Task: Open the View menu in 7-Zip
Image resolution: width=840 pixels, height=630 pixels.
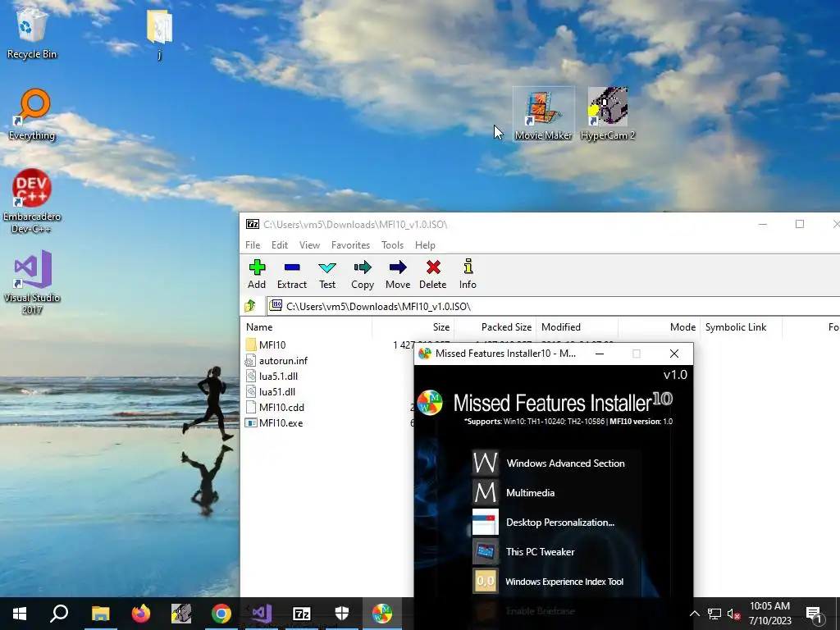Action: pyautogui.click(x=309, y=244)
